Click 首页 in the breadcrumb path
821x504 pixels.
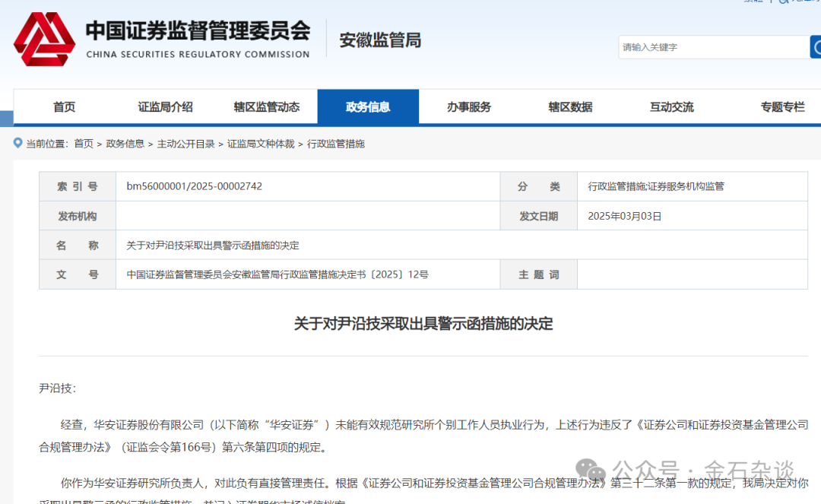(x=84, y=144)
